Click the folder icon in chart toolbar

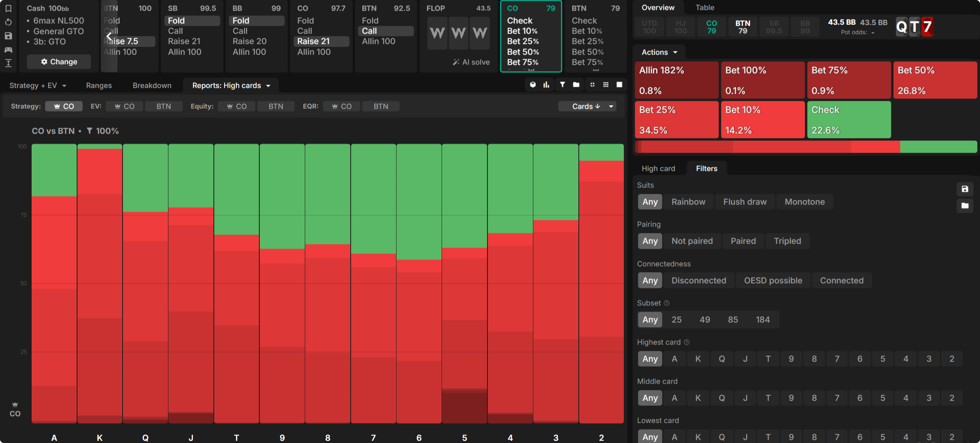point(576,85)
